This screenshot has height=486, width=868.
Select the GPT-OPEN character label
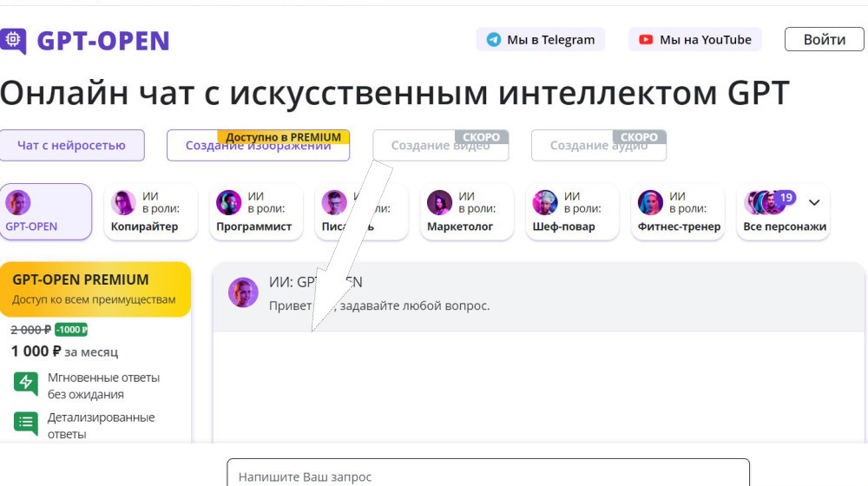31,227
